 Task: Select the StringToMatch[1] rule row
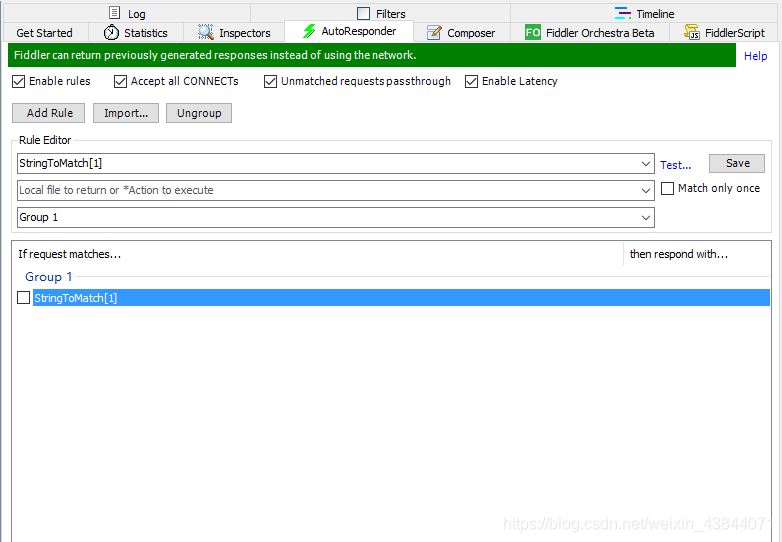401,298
